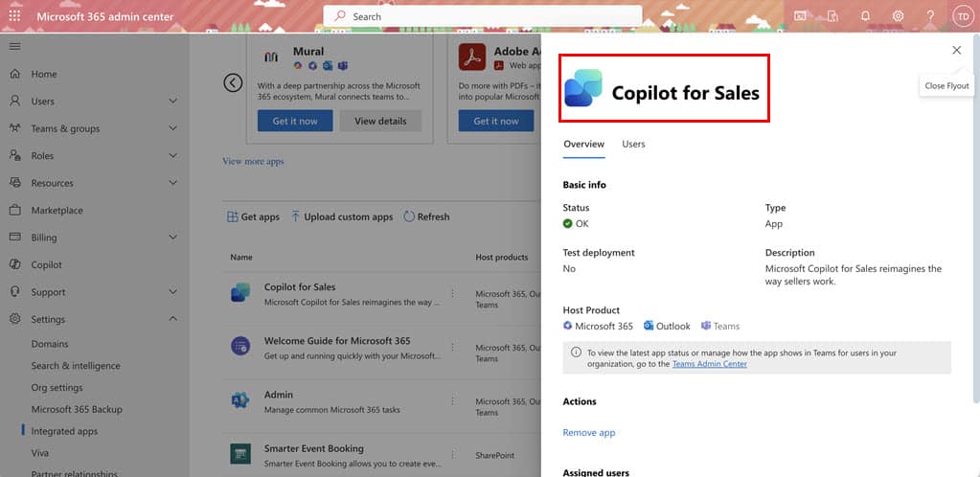980x477 pixels.
Task: Click the View more apps link
Action: point(253,161)
